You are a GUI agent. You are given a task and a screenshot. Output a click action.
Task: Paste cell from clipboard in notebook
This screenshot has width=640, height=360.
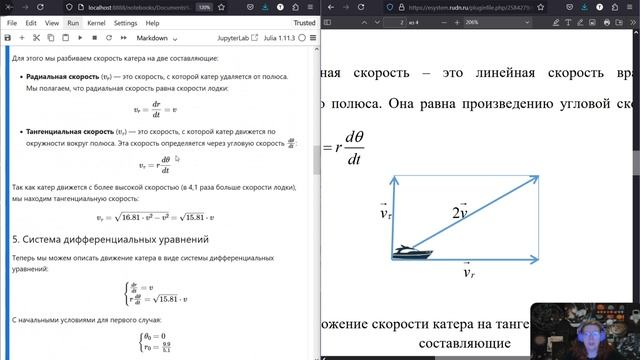click(65, 38)
